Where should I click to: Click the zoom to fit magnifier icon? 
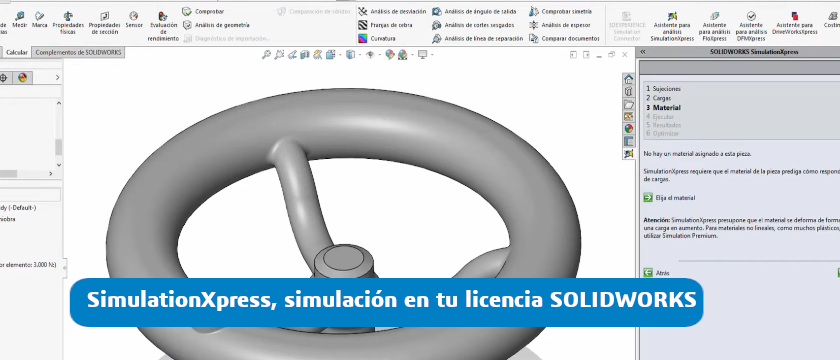tap(266, 55)
